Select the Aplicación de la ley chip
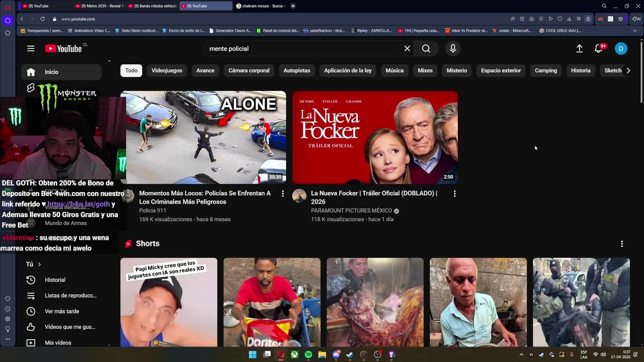The image size is (644, 362). click(x=348, y=71)
